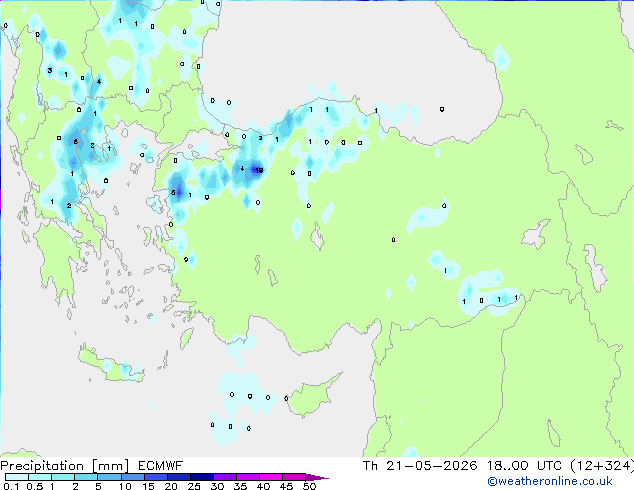Viewport: 634px width, 490px height.
Task: Click the '10' precipitation value on the map
Action: 259,170
